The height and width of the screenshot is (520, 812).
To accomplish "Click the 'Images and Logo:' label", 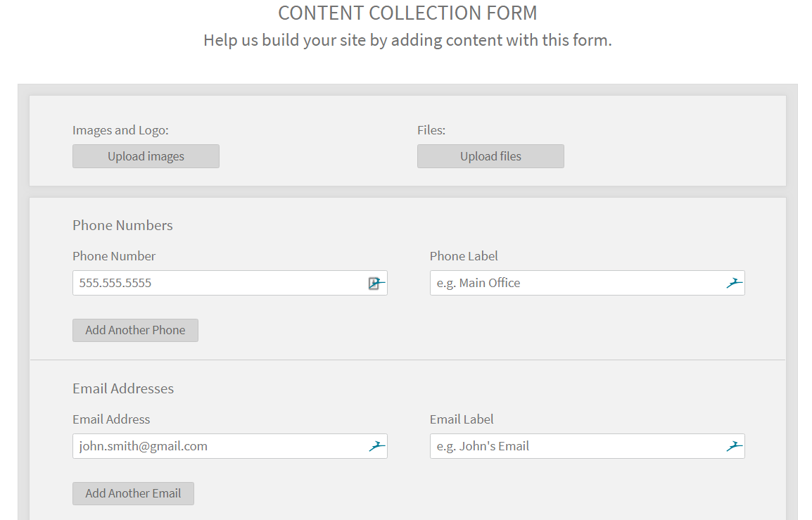I will pos(120,130).
